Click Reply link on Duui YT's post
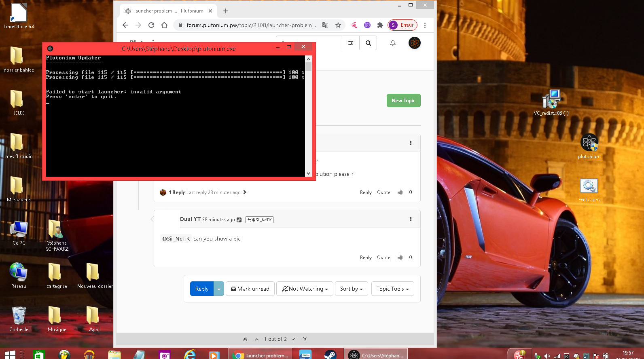The height and width of the screenshot is (359, 644). click(366, 258)
